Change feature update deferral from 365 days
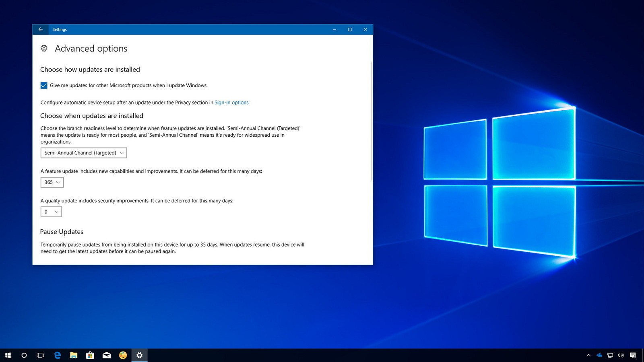Image resolution: width=644 pixels, height=362 pixels. pos(52,182)
